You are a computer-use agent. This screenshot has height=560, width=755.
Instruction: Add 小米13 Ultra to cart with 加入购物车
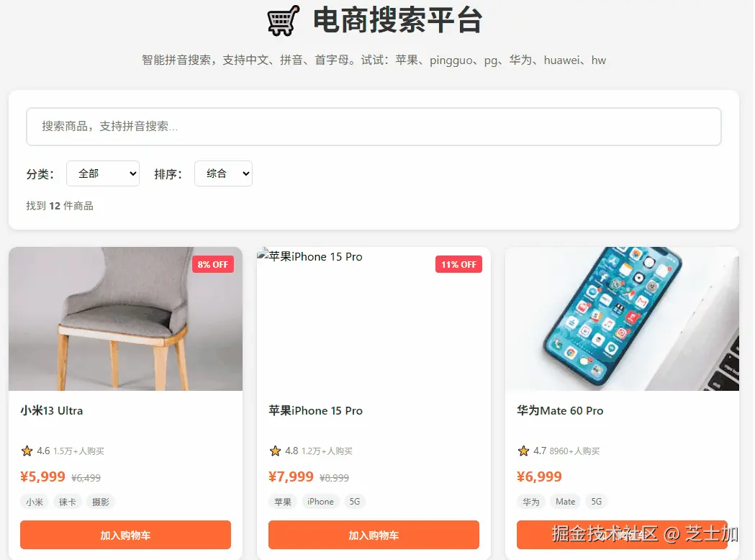click(x=126, y=535)
